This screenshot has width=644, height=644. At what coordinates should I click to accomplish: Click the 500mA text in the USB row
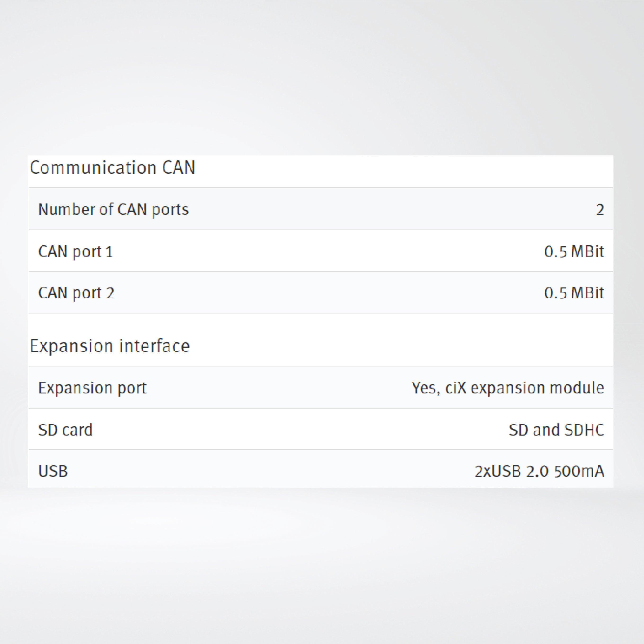click(579, 471)
